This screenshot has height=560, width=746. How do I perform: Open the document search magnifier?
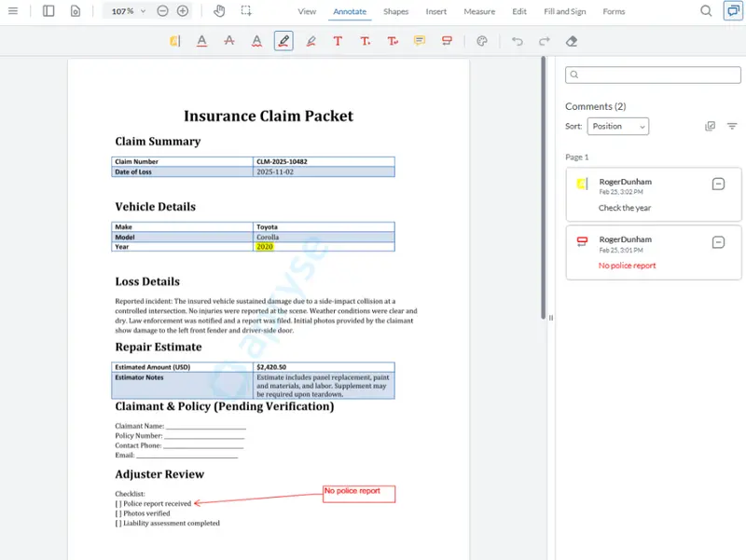[x=706, y=10]
